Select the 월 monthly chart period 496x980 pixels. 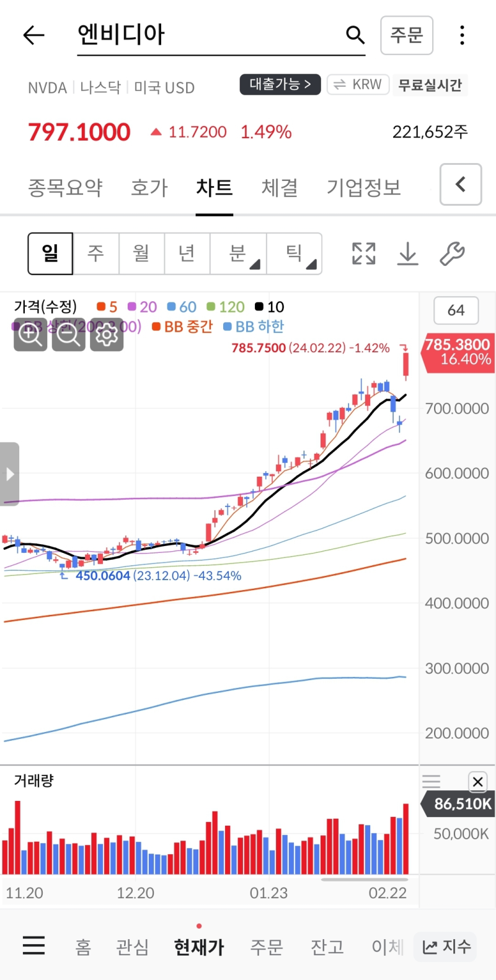141,254
